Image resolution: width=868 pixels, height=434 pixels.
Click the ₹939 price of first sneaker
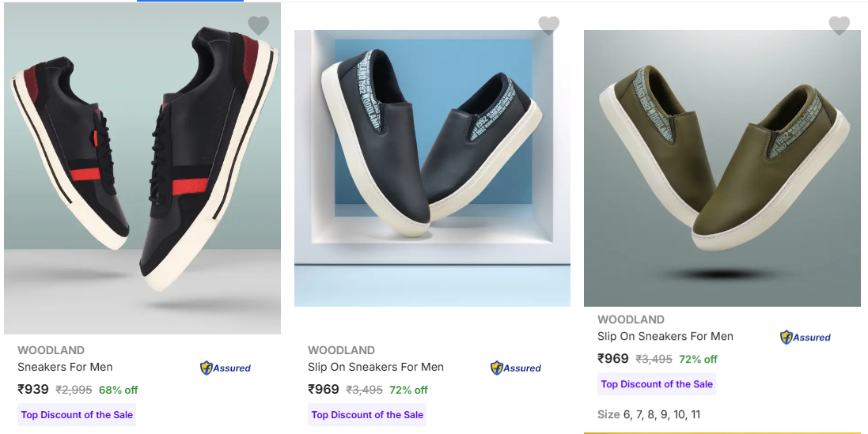coord(33,389)
